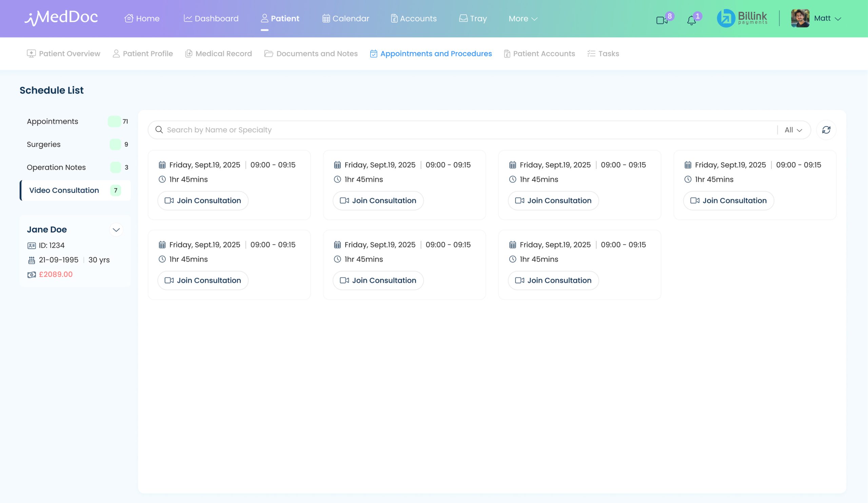Expand the Jane Doe patient card
Viewport: 868px width, 503px height.
pos(116,230)
